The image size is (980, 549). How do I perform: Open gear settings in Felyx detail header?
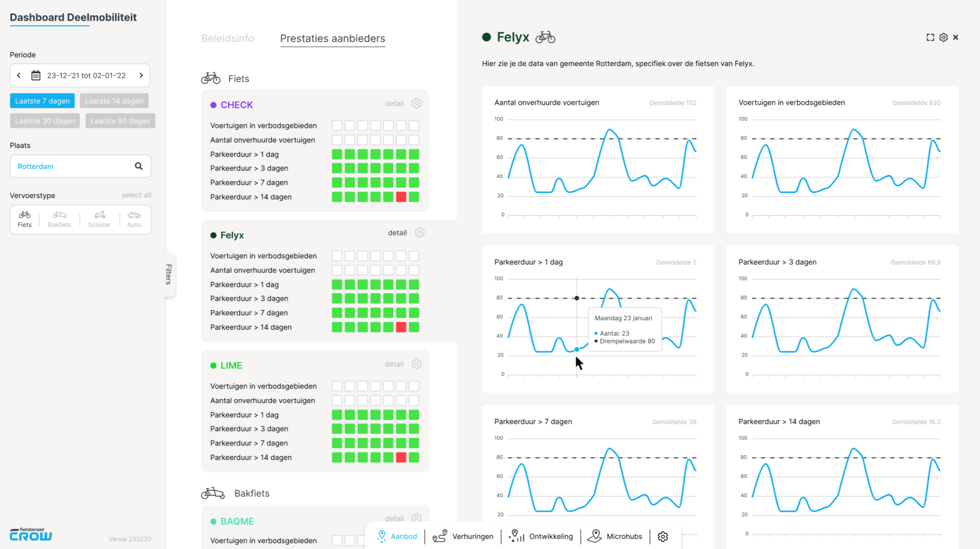point(943,37)
